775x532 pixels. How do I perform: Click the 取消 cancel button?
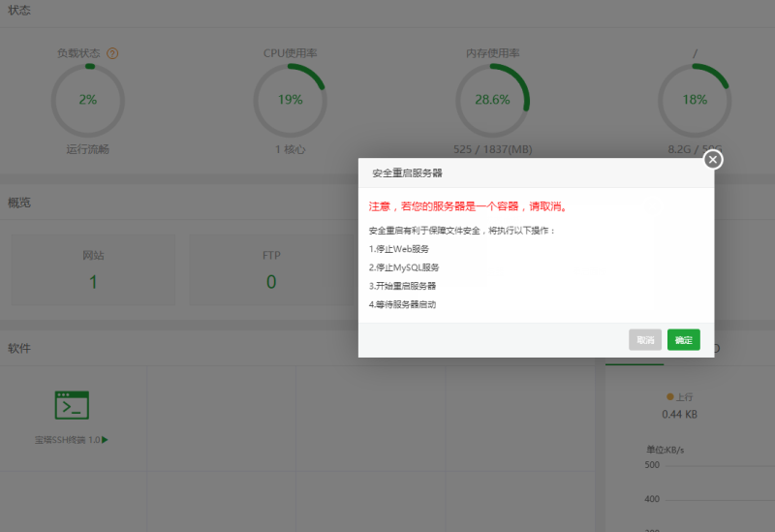(645, 340)
